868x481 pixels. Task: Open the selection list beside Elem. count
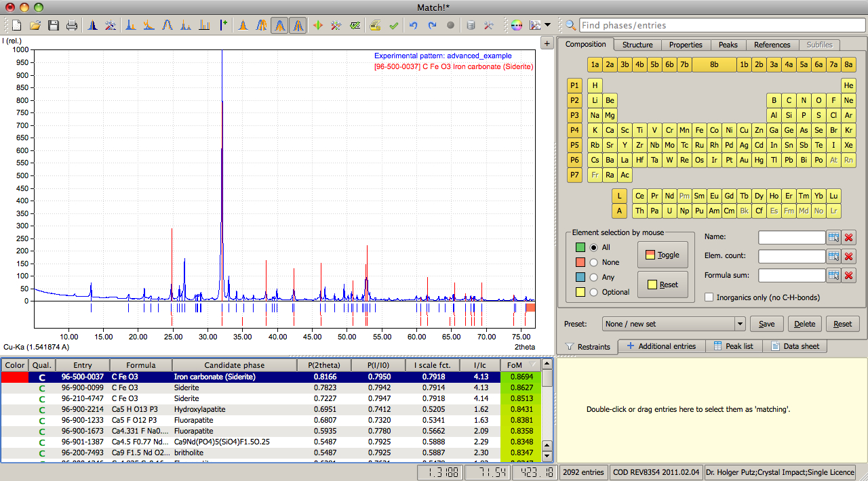pyautogui.click(x=833, y=256)
